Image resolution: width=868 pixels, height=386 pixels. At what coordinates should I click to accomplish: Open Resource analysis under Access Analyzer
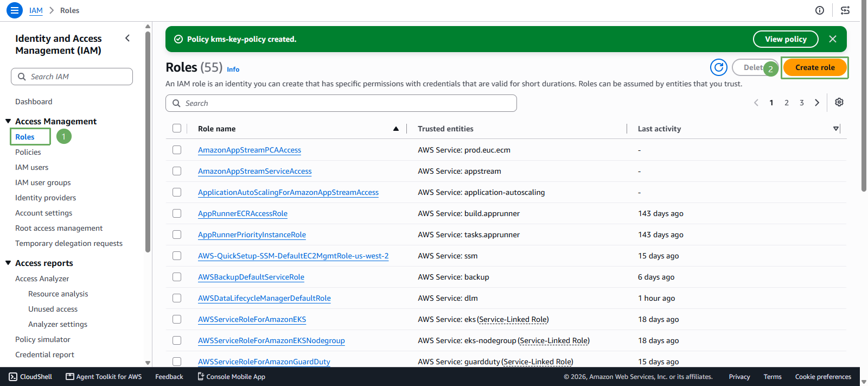click(x=58, y=294)
